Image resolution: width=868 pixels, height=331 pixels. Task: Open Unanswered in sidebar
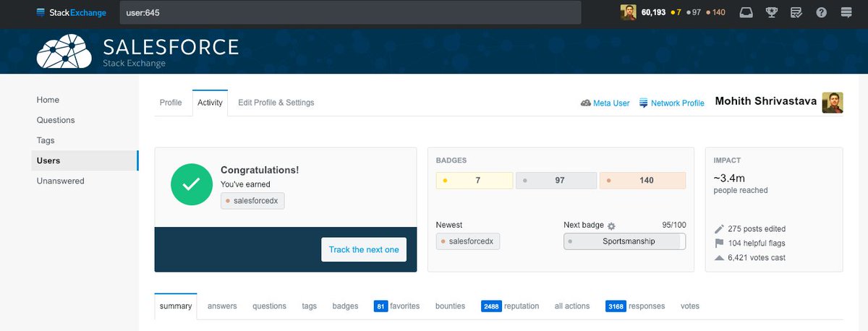tap(61, 181)
